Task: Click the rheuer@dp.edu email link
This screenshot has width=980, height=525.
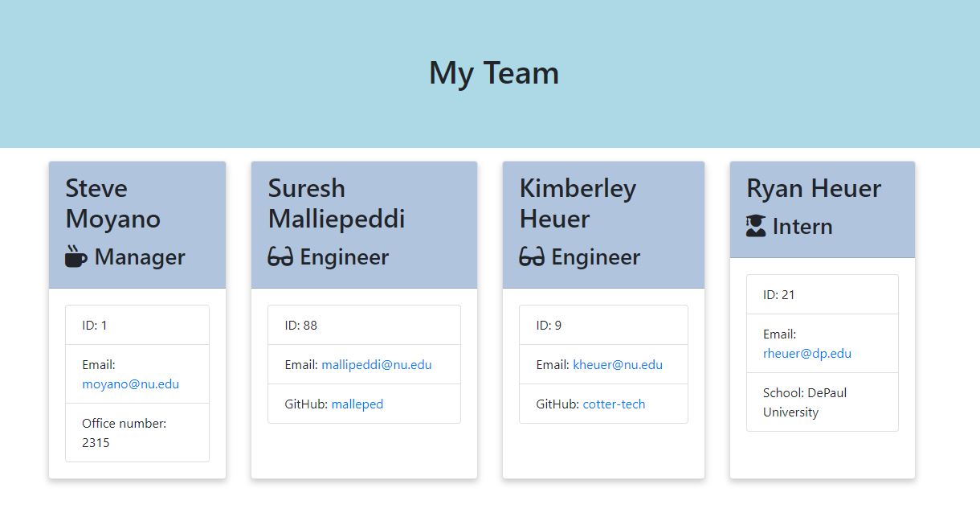Action: click(806, 354)
